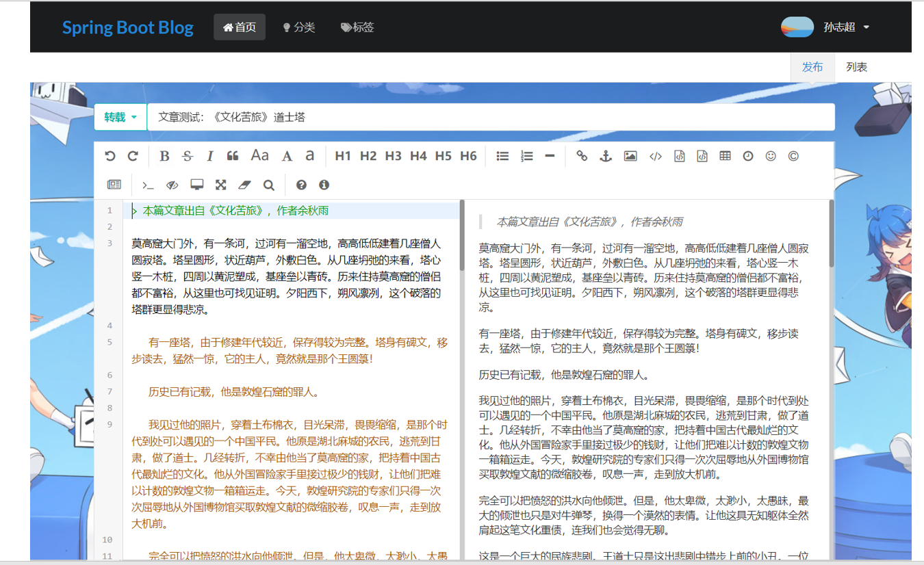Toggle fullscreen editing mode
This screenshot has width=924, height=565.
click(x=220, y=185)
